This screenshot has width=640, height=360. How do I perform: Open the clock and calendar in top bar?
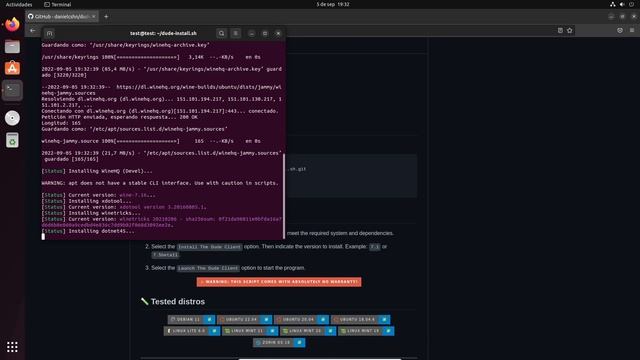coord(333,4)
